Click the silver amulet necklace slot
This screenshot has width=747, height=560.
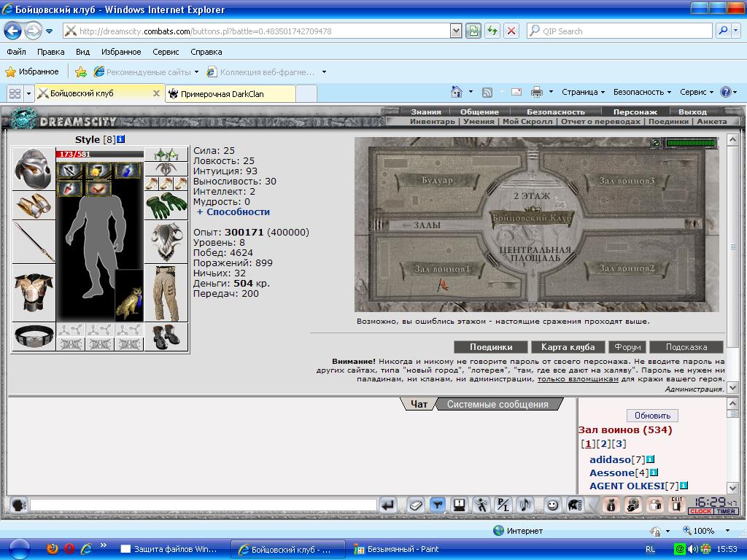coord(166,169)
